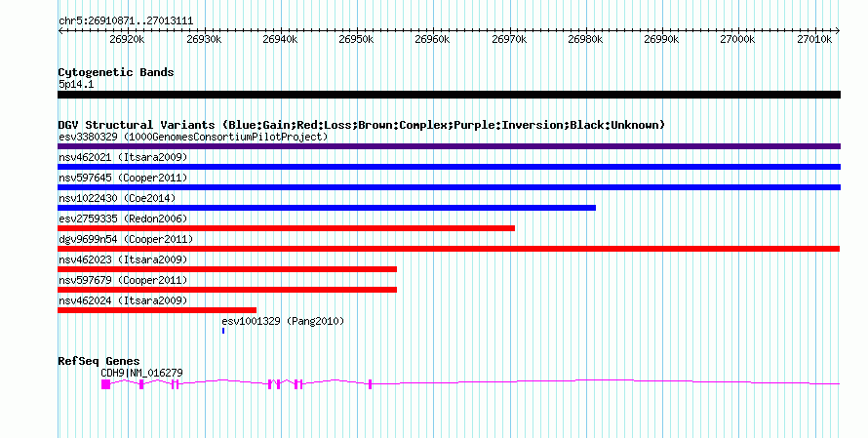The width and height of the screenshot is (868, 438).
Task: Select red loss bar for nsv462023
Action: point(227,269)
